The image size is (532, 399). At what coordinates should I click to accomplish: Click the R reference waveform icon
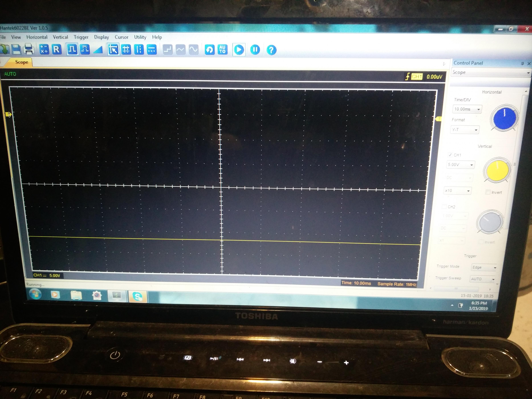[x=57, y=49]
